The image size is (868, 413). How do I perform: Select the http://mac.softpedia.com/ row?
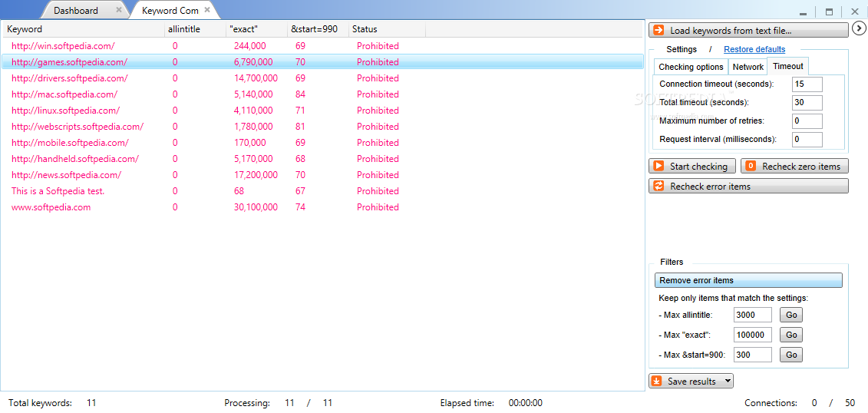[x=323, y=94]
